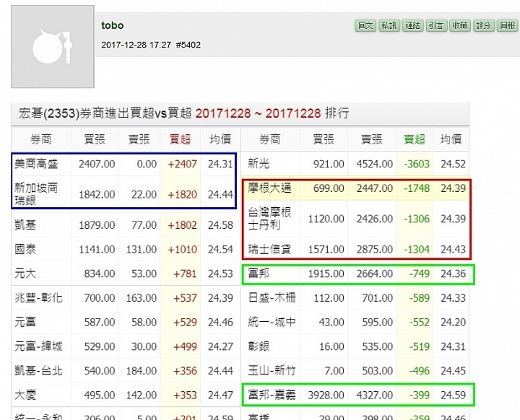Report the post via 回報
The height and width of the screenshot is (420, 520).
click(x=508, y=25)
